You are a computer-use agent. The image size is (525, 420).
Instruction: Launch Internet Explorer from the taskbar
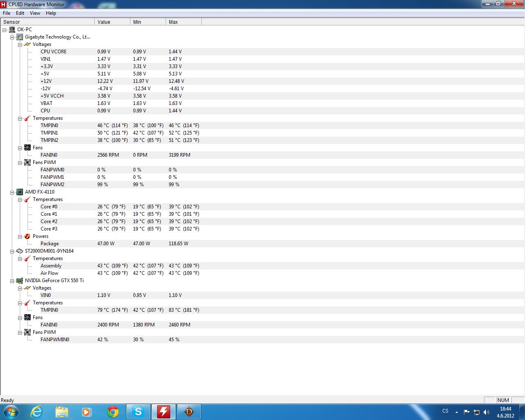click(x=37, y=412)
